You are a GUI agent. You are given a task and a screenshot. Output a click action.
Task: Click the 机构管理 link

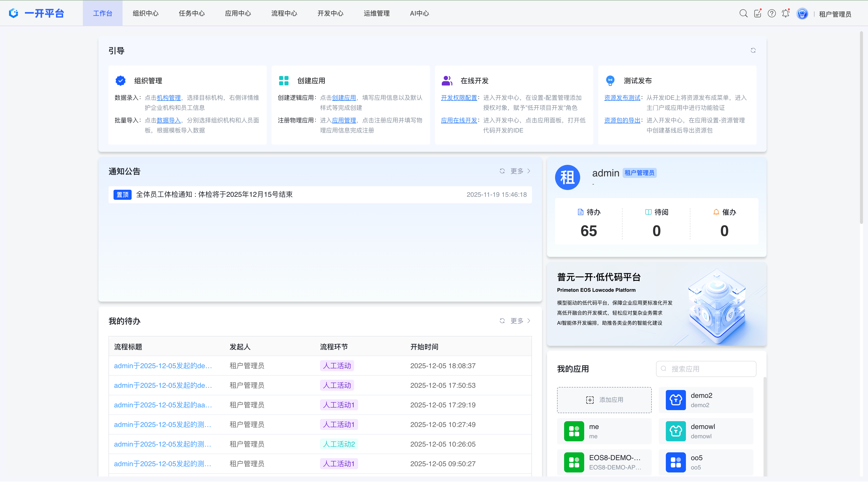(169, 98)
